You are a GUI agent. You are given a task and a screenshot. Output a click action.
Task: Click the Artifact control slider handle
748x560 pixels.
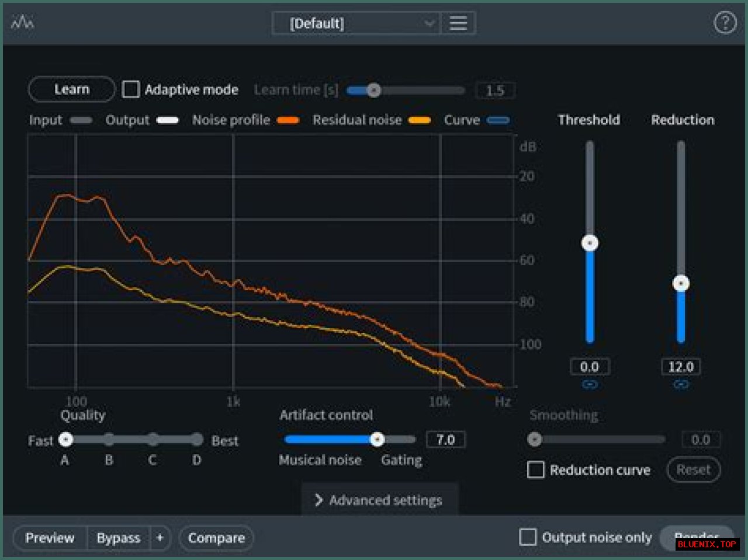coord(378,440)
